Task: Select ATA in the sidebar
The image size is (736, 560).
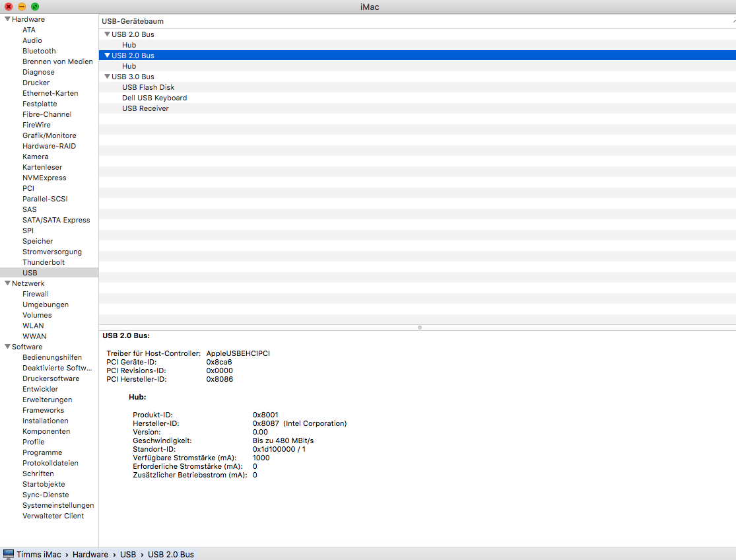Action: (x=29, y=30)
